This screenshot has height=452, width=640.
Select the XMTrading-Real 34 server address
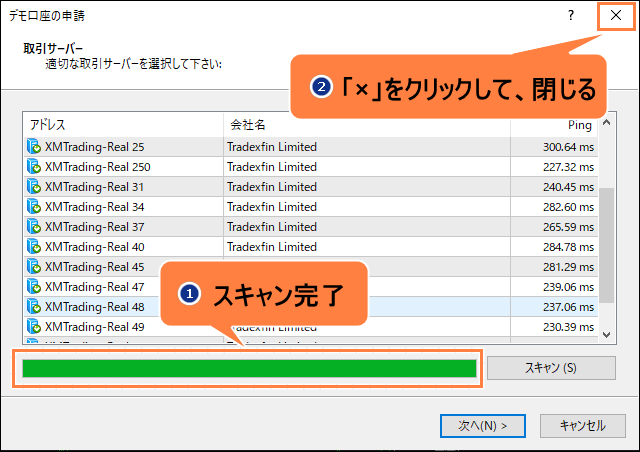click(x=95, y=207)
